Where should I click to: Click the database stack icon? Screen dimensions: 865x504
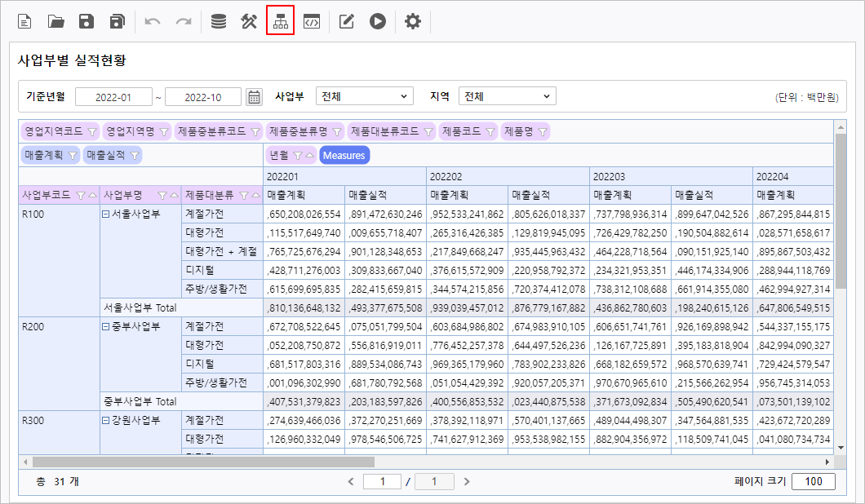click(x=218, y=22)
